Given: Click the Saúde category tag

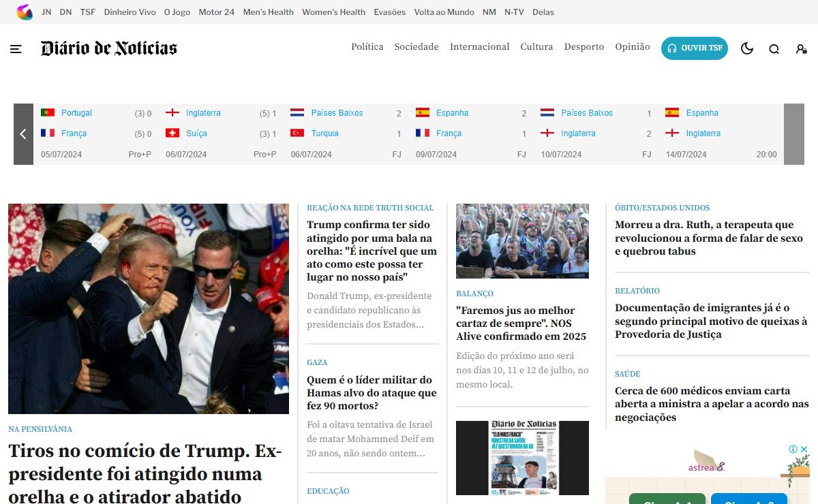Looking at the screenshot, I should coord(628,374).
